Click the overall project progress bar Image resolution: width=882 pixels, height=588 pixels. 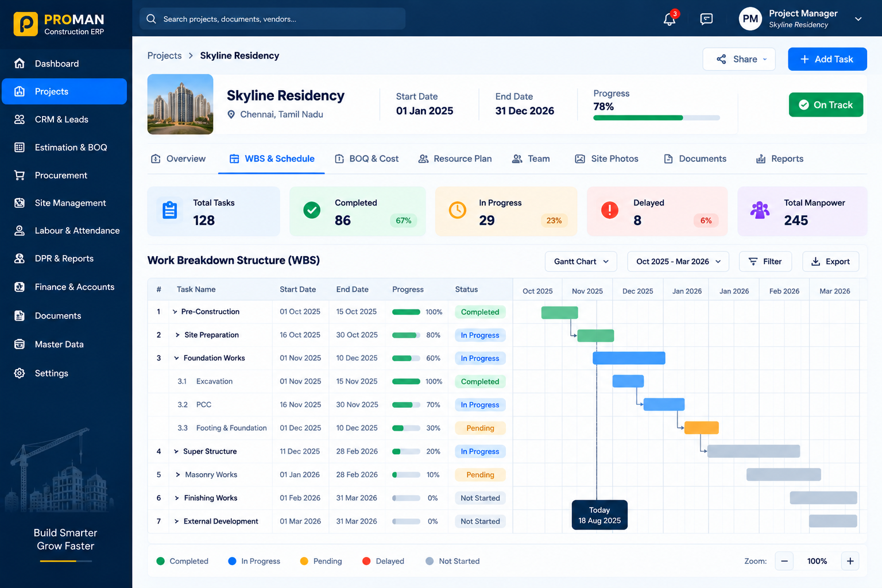(x=656, y=118)
